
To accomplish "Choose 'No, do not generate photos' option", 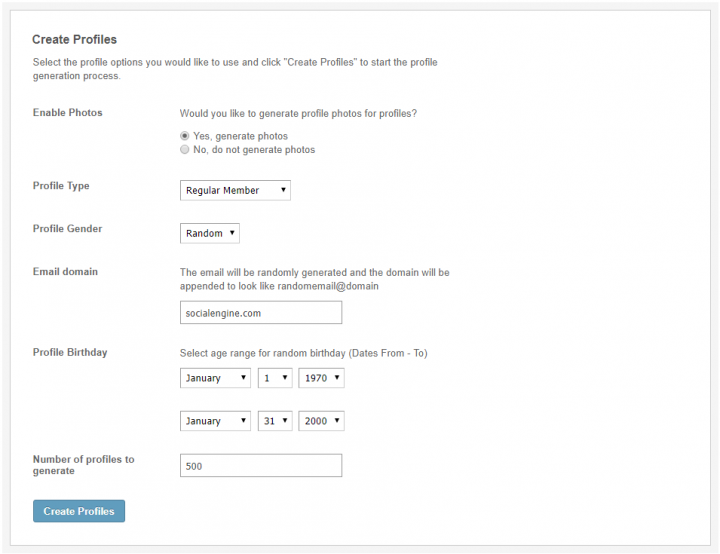I will point(185,149).
